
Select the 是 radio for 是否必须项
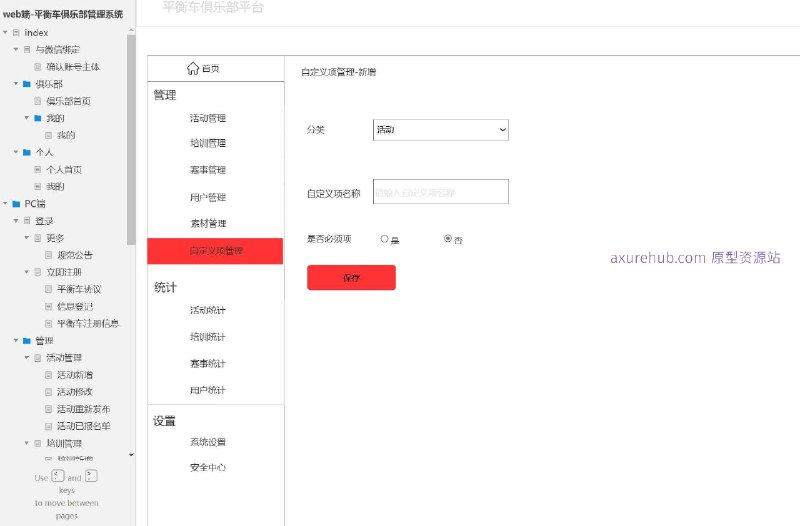click(384, 239)
